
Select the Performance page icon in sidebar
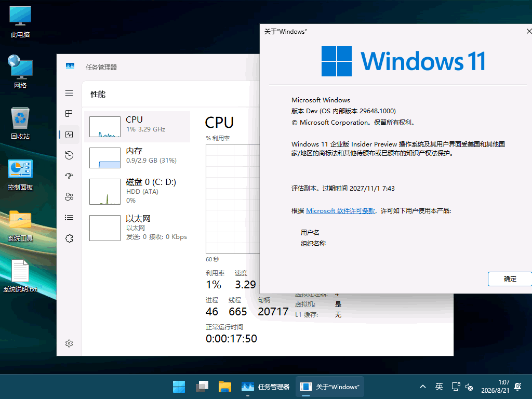pyautogui.click(x=69, y=135)
